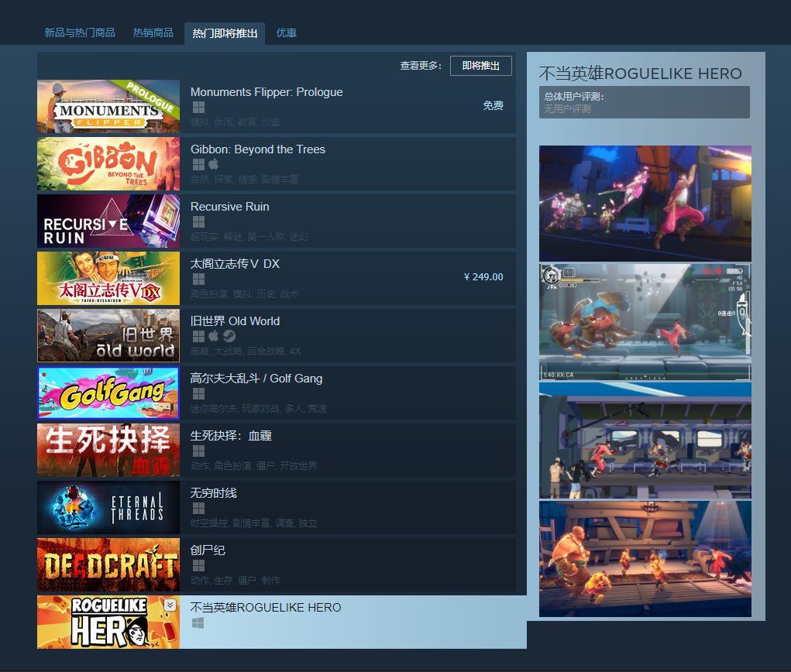Click tags 角色扮演, 模拟, 历史, 战术
The height and width of the screenshot is (672, 791).
pos(244,294)
